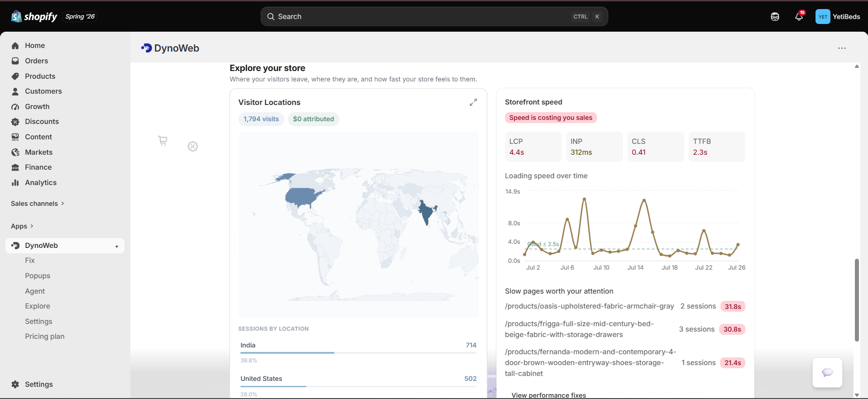Expand the Visitor Locations map fullscreen
This screenshot has height=399, width=868.
[x=473, y=103]
